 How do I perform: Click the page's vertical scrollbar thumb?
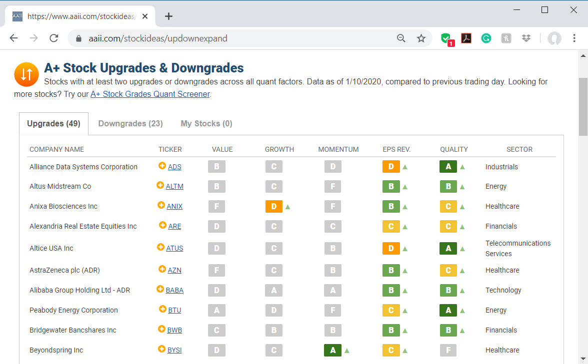click(583, 106)
